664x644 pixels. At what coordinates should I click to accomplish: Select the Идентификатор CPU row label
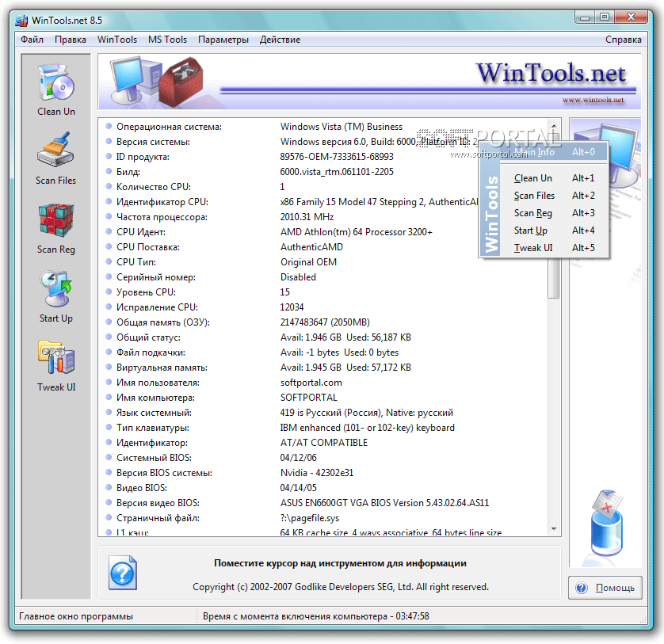[162, 202]
